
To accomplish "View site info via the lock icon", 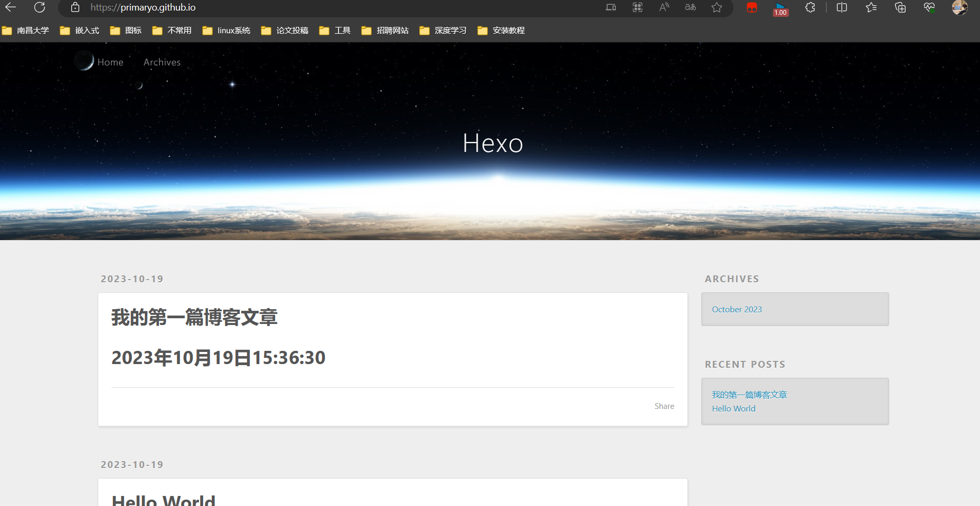I will pyautogui.click(x=75, y=7).
